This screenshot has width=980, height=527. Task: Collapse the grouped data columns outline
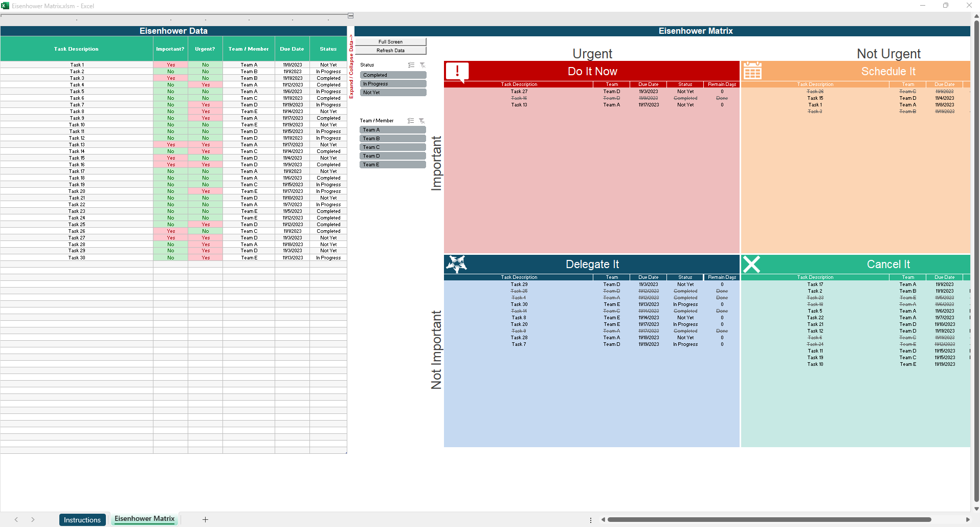click(x=351, y=16)
